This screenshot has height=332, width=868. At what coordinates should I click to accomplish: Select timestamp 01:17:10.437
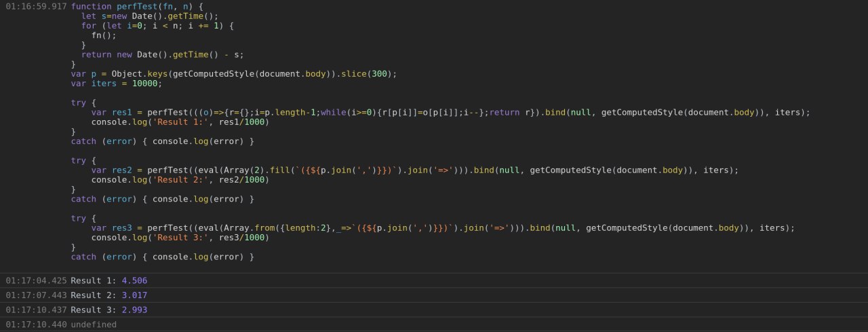click(37, 310)
